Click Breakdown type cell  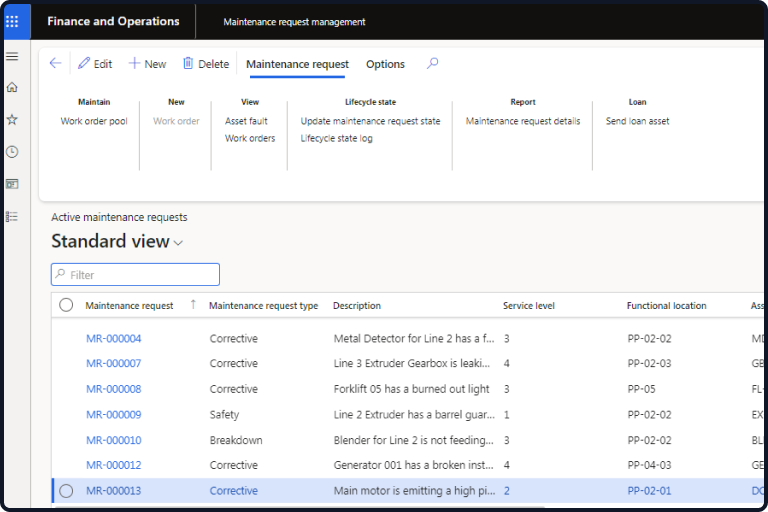pos(236,440)
